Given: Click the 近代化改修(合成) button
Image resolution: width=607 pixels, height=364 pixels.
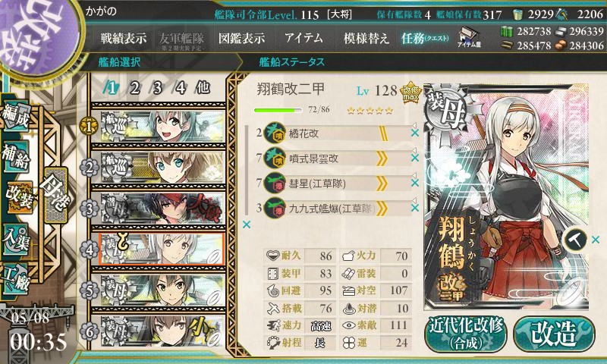Looking at the screenshot, I should tap(465, 334).
